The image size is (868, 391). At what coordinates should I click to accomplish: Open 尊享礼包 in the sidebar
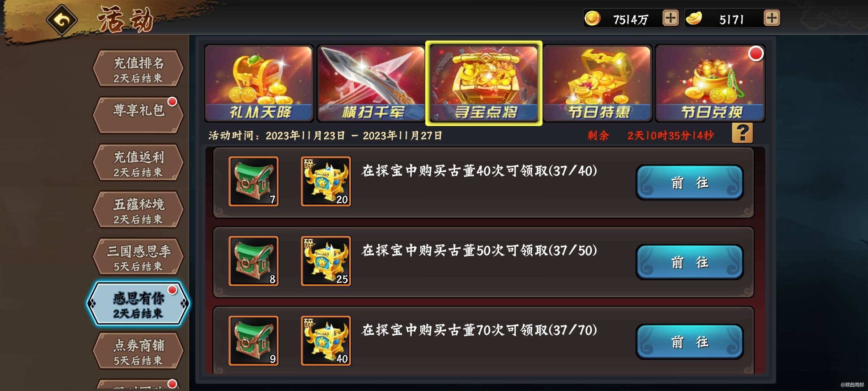pyautogui.click(x=138, y=115)
